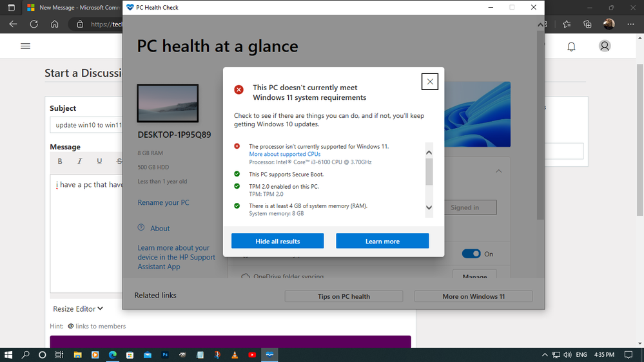Open Windows Start menu
644x362 pixels.
tap(8, 355)
